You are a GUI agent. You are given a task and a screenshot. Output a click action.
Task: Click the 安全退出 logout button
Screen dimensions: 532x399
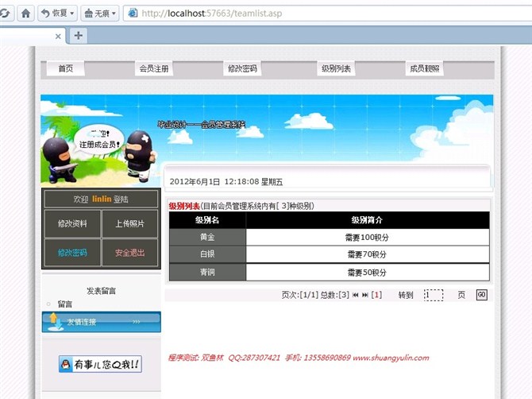[x=130, y=253]
